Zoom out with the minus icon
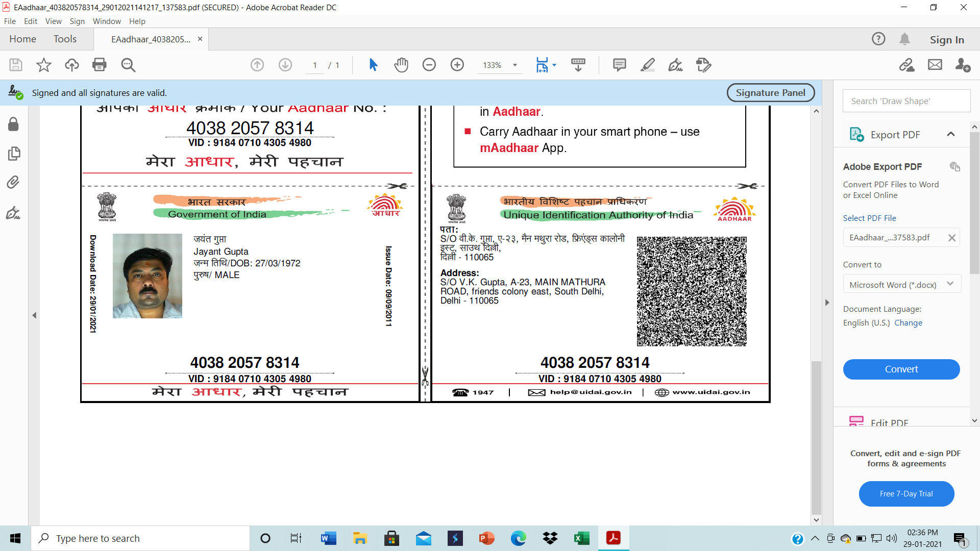The width and height of the screenshot is (980, 551). click(429, 65)
